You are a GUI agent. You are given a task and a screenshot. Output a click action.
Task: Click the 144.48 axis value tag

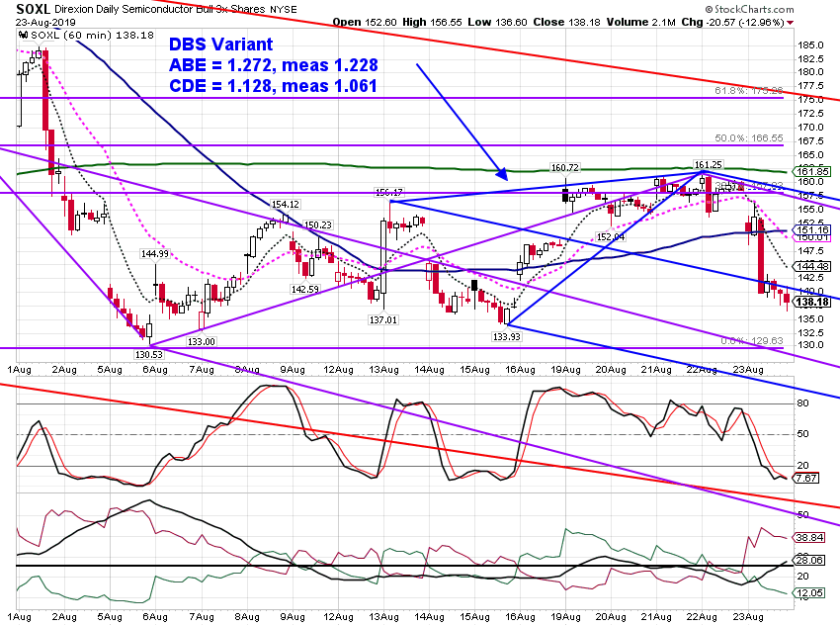pyautogui.click(x=812, y=266)
